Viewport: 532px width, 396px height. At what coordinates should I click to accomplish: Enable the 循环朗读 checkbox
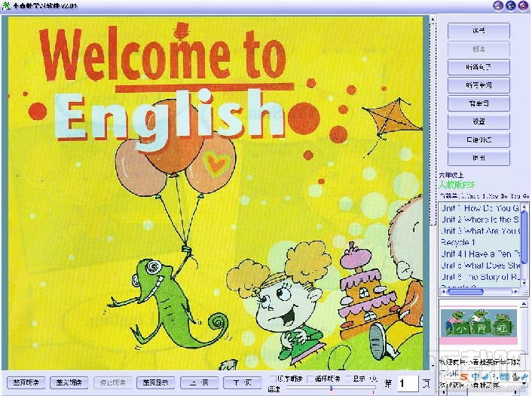[310, 379]
